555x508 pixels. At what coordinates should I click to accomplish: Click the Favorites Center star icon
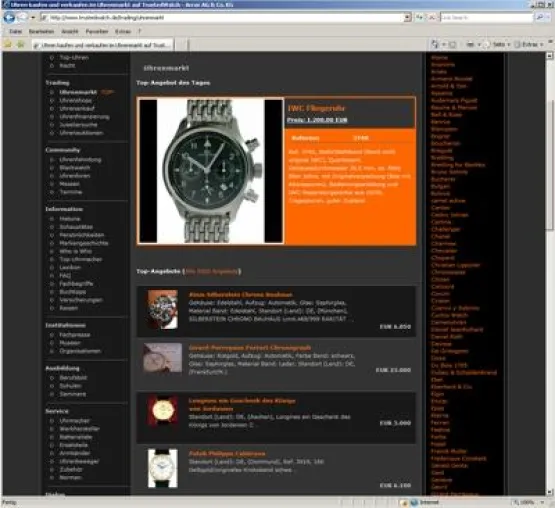coord(8,44)
